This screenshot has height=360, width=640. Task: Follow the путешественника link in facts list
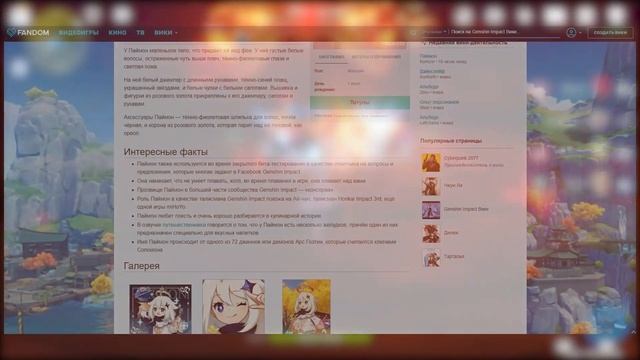[184, 225]
